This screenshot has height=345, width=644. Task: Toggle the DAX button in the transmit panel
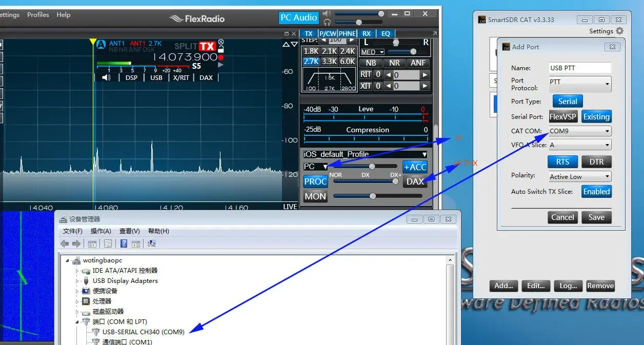(415, 181)
